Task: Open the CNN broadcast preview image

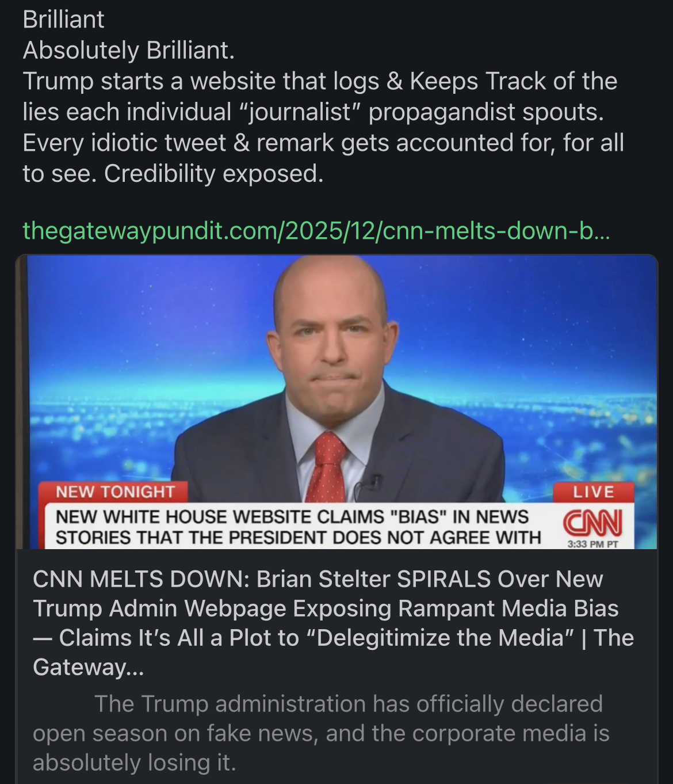Action: (336, 402)
